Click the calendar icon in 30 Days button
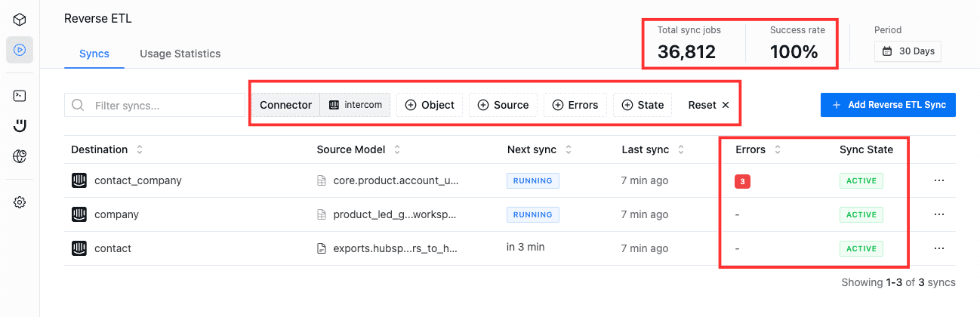 [887, 51]
